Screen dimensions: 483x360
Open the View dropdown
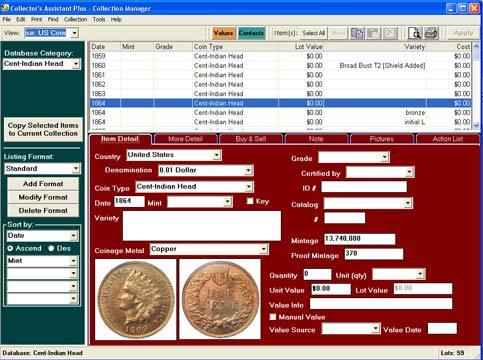(x=75, y=33)
